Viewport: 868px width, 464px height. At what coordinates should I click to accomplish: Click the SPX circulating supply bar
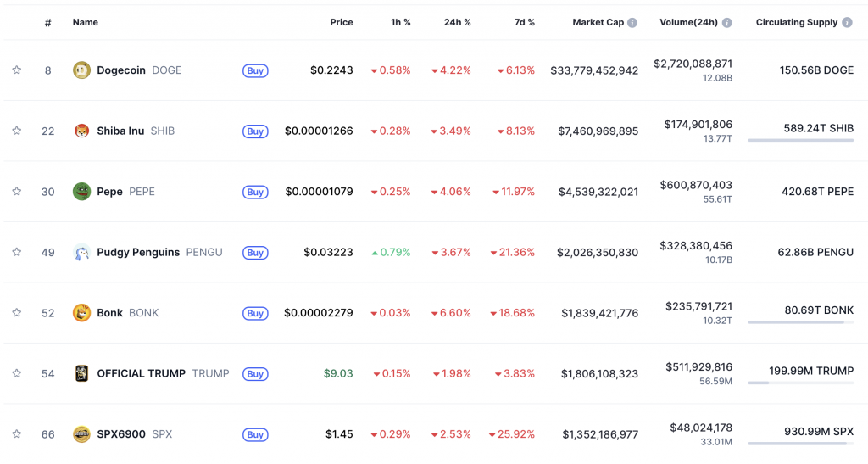click(800, 444)
